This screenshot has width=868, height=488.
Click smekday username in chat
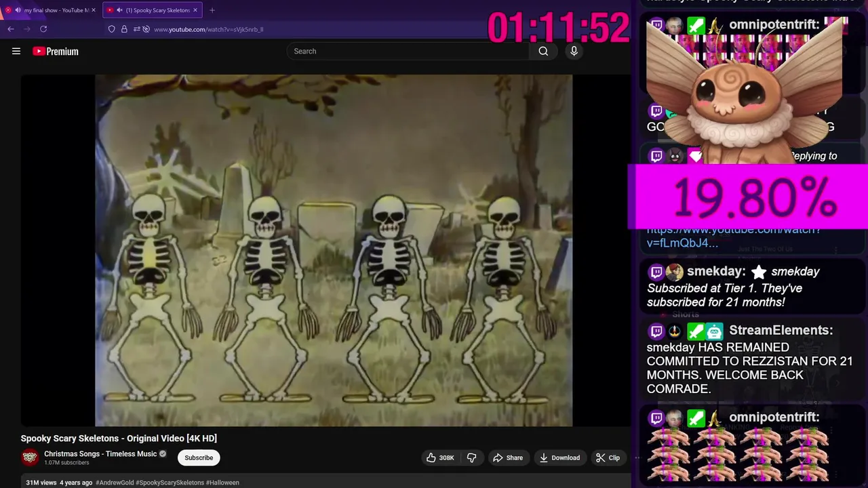(x=716, y=272)
